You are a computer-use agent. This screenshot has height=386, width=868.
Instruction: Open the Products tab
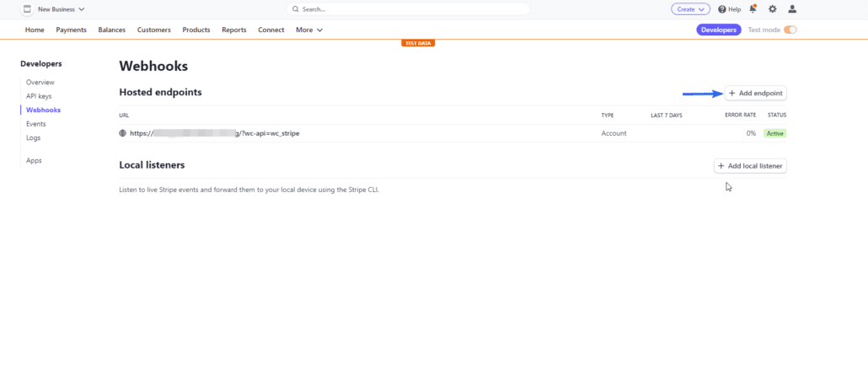[196, 29]
